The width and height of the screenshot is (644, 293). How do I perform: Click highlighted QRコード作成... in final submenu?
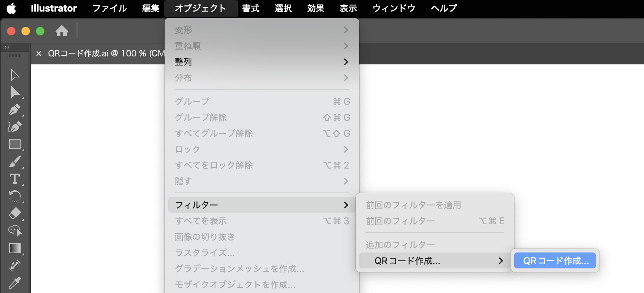555,261
